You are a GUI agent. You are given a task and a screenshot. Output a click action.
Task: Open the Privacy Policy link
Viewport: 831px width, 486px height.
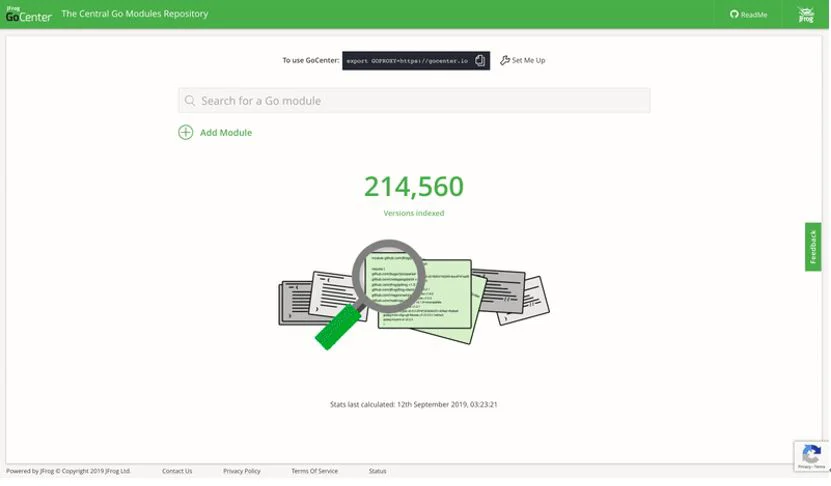(x=242, y=471)
